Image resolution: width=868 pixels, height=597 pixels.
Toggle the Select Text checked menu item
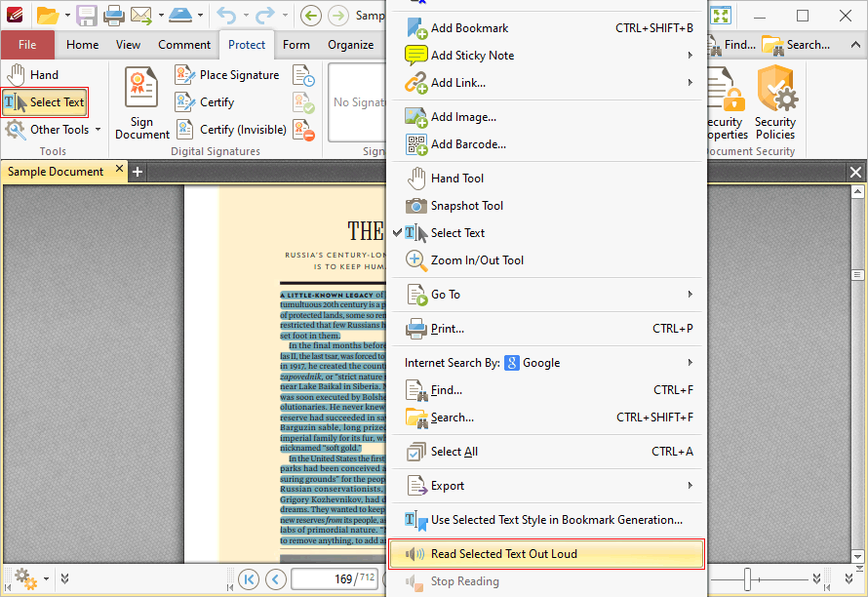(457, 233)
